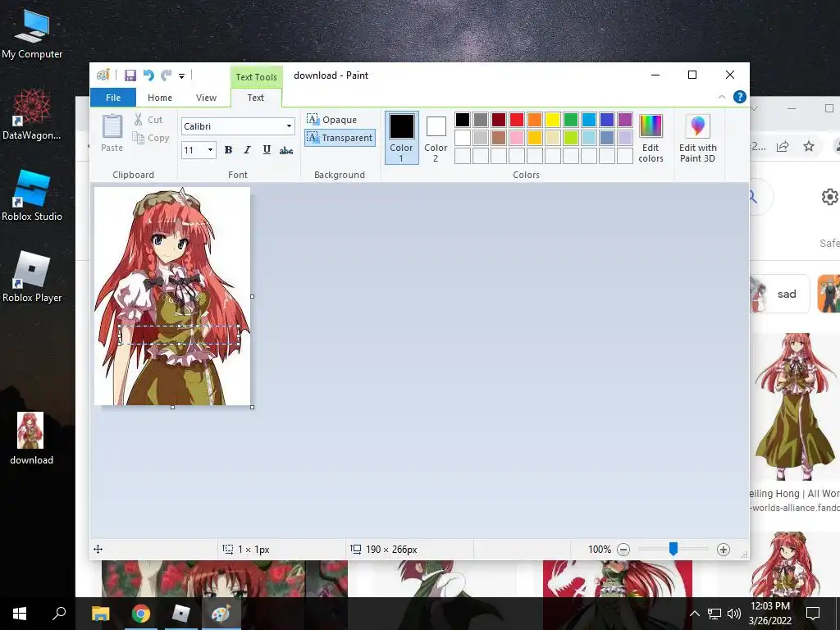Switch to Chrome from the taskbar
Viewport: 840px width, 630px height.
pos(141,614)
